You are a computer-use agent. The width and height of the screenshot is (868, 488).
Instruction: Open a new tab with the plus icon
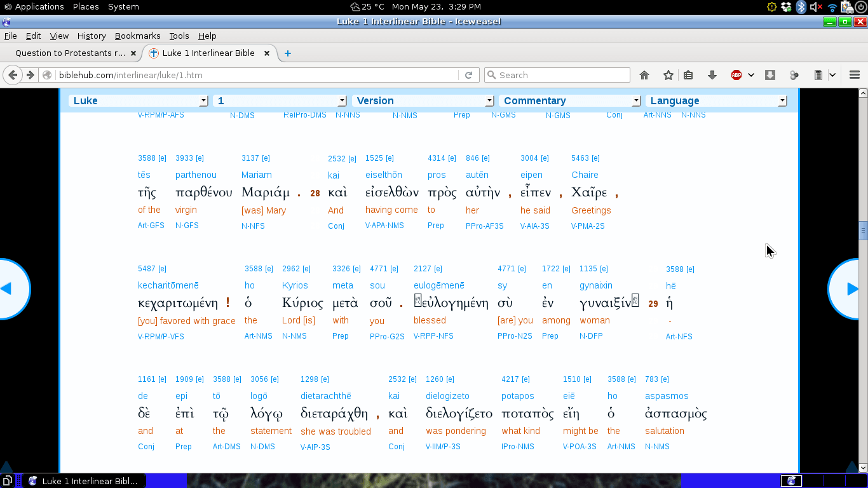tap(288, 53)
